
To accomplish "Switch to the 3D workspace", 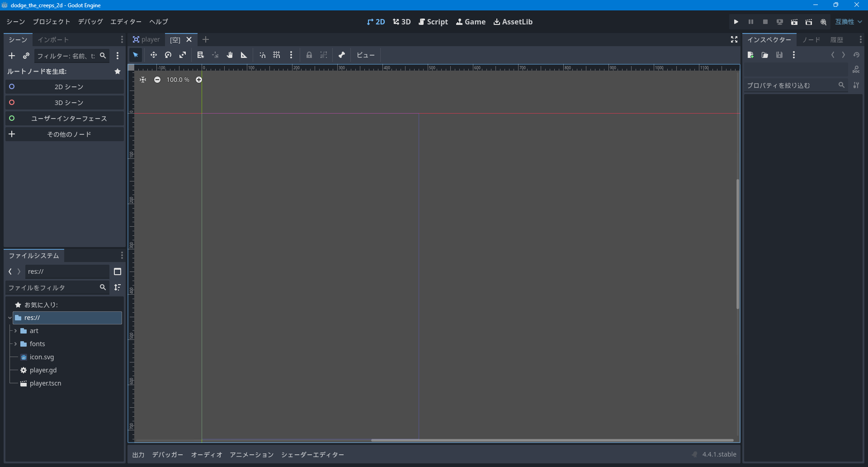I will (x=402, y=22).
